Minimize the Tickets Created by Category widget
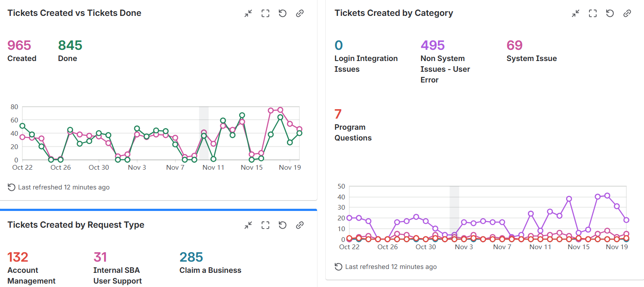 (576, 13)
